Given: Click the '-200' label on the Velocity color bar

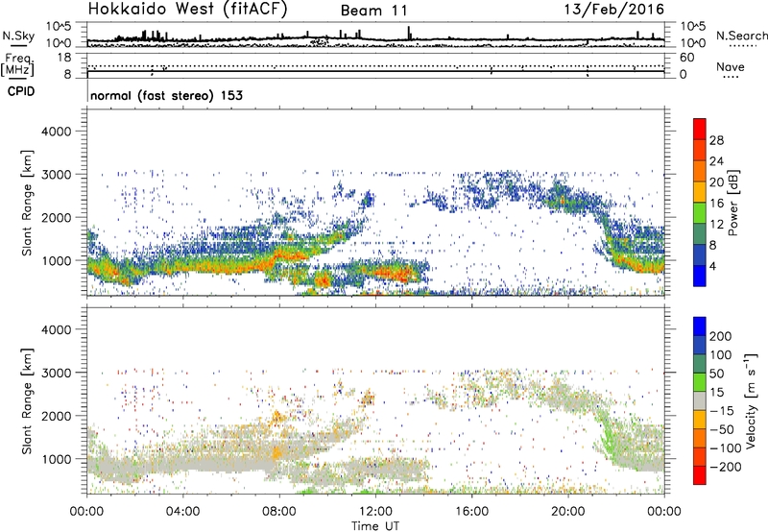Looking at the screenshot, I should click(725, 467).
